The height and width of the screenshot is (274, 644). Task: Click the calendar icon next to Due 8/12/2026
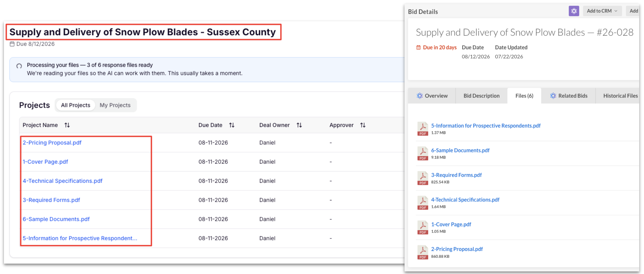(12, 44)
